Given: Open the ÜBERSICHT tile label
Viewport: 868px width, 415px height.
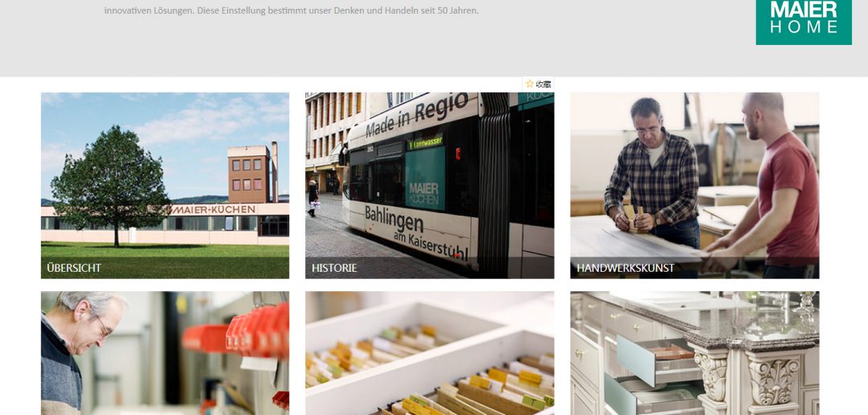Looking at the screenshot, I should tap(74, 268).
